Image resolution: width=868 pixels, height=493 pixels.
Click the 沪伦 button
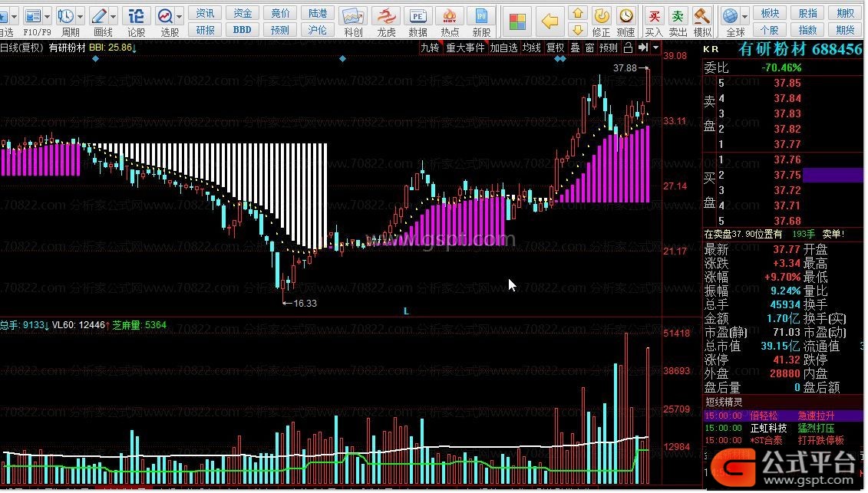318,30
